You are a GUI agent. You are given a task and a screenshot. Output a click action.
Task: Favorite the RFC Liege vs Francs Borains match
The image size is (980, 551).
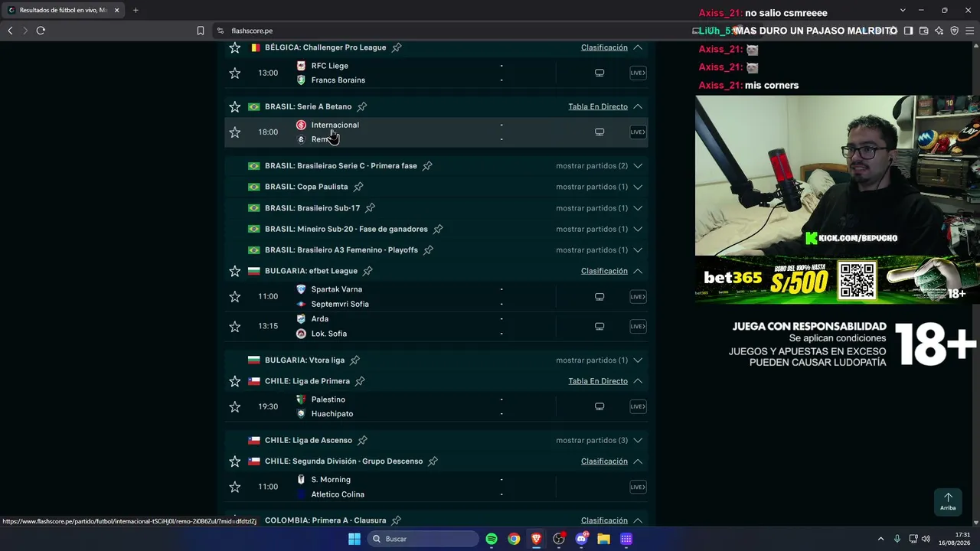click(x=235, y=73)
